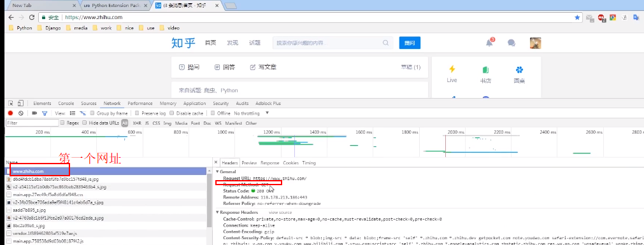Switch to the Performance tab
Image resolution: width=644 pixels, height=245 pixels.
140,104
